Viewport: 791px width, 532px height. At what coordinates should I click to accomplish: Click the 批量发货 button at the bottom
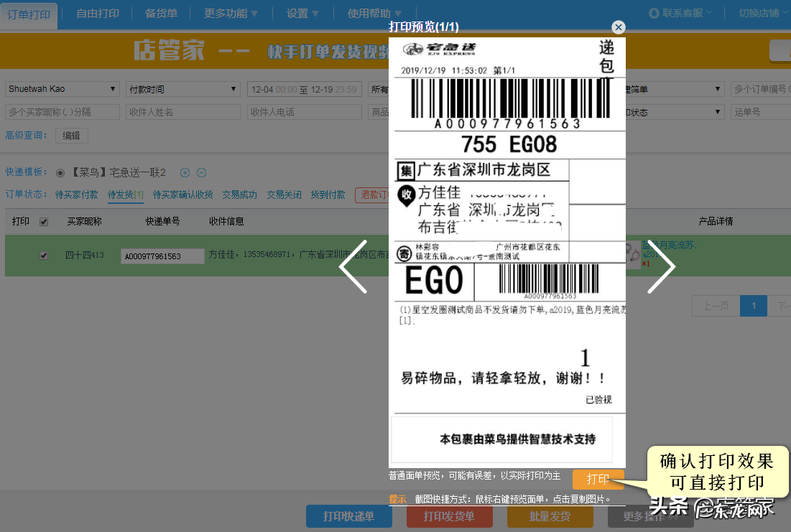pyautogui.click(x=550, y=516)
